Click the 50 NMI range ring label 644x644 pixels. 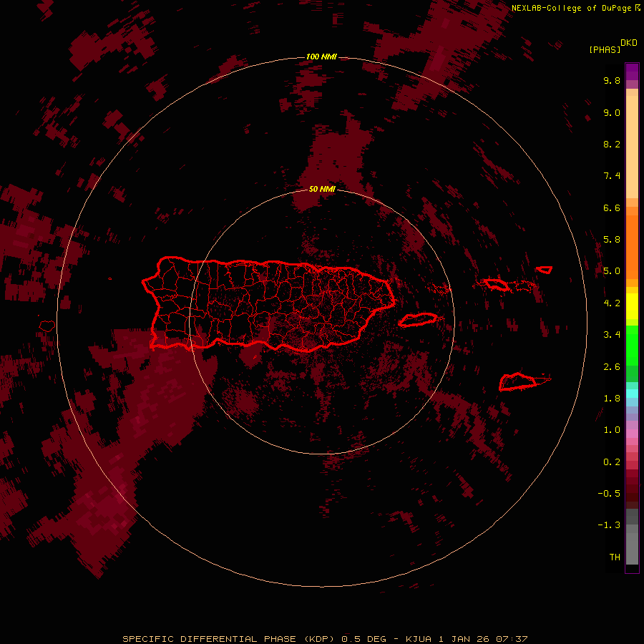click(x=322, y=189)
